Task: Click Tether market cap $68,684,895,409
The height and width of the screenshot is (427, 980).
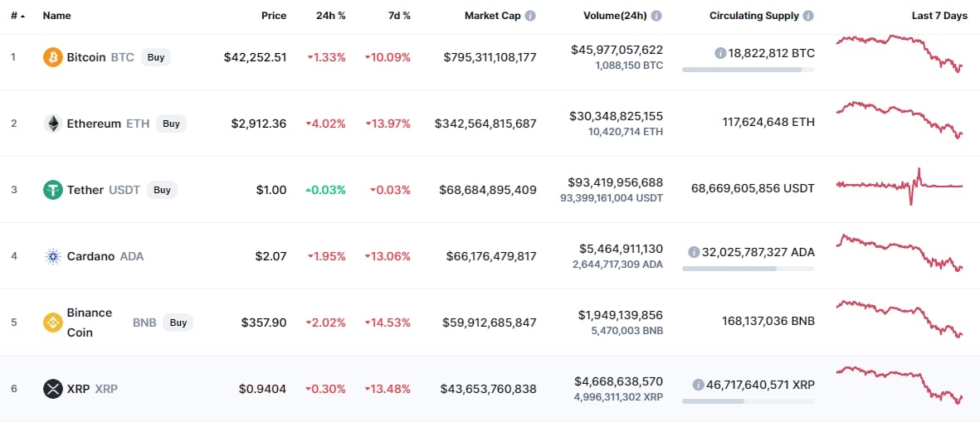Action: [x=487, y=190]
